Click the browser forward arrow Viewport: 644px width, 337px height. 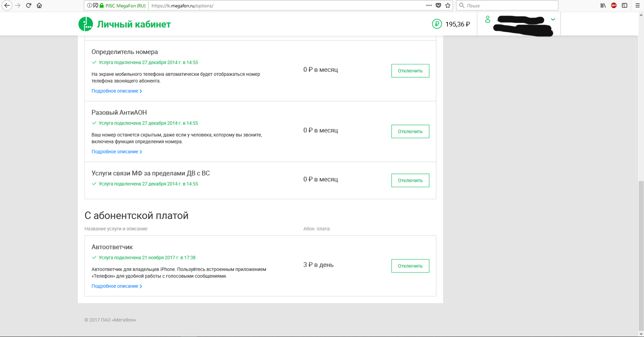pos(18,6)
